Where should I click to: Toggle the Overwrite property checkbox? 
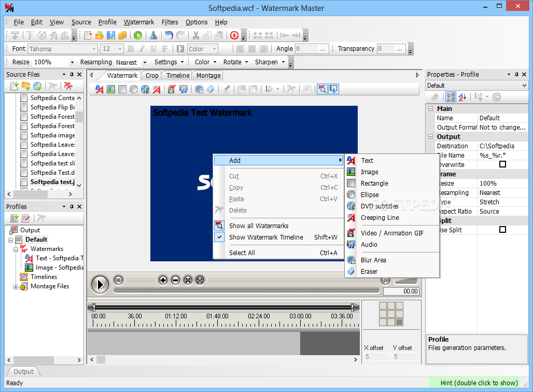(x=502, y=164)
